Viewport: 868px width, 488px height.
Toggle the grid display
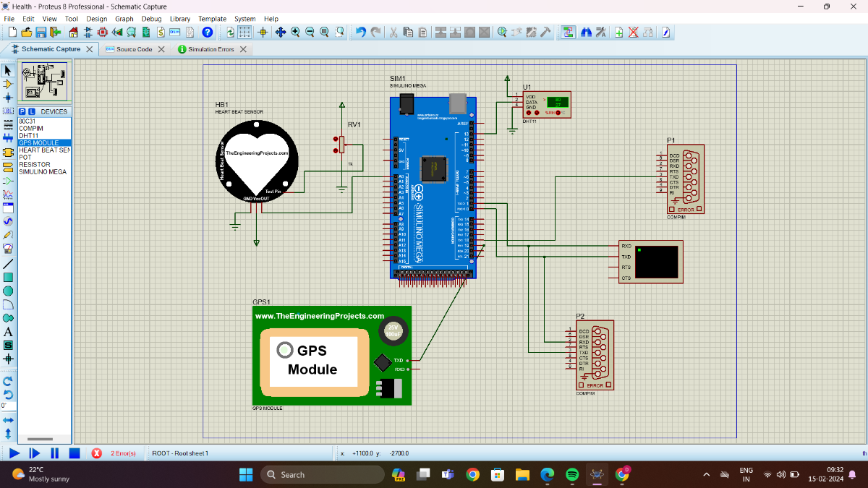tap(245, 33)
